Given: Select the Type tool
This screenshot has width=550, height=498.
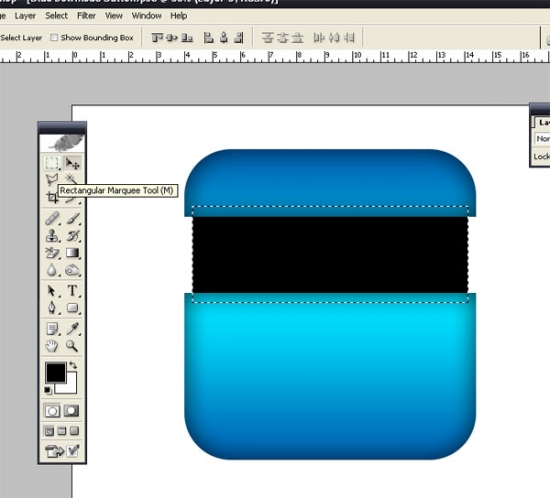Looking at the screenshot, I should (73, 291).
